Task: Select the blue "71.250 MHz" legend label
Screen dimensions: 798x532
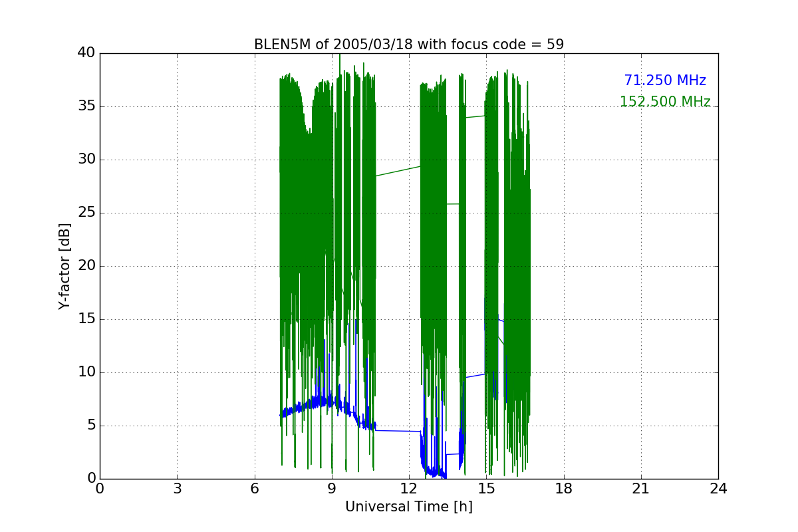Action: pyautogui.click(x=665, y=80)
